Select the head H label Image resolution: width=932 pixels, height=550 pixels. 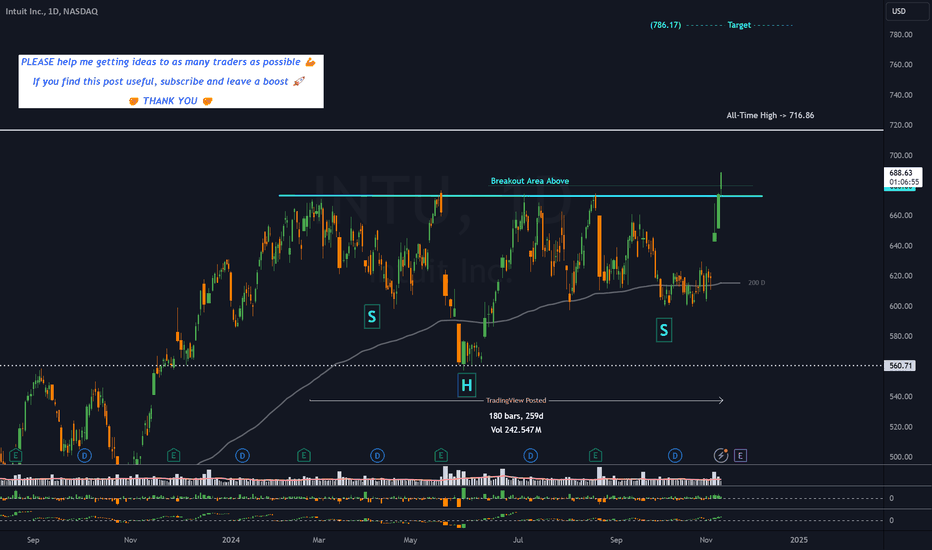point(467,385)
